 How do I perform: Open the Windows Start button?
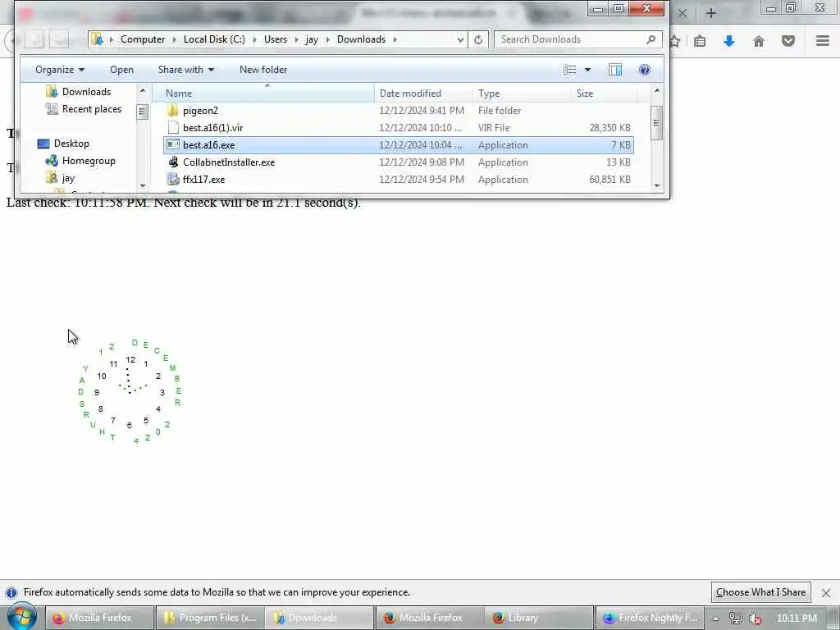[x=22, y=617]
